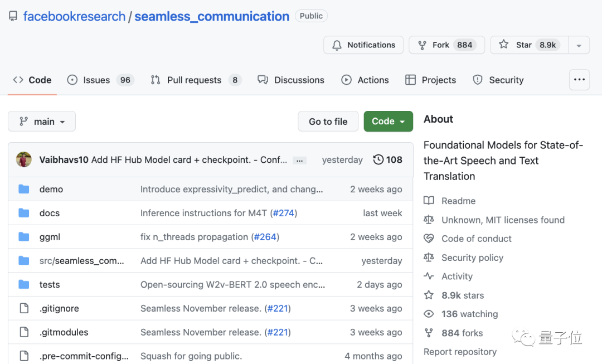The height and width of the screenshot is (364, 602).
Task: Open the star lists dropdown arrow
Action: tap(579, 45)
